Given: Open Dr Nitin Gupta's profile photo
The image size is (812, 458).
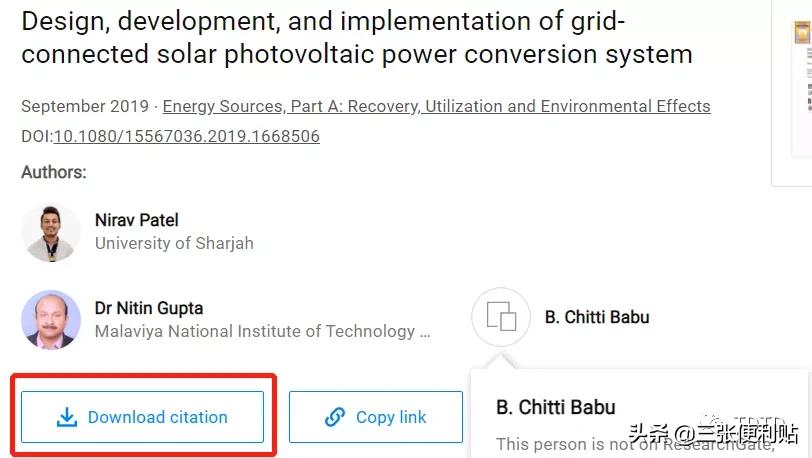Looking at the screenshot, I should tap(51, 320).
